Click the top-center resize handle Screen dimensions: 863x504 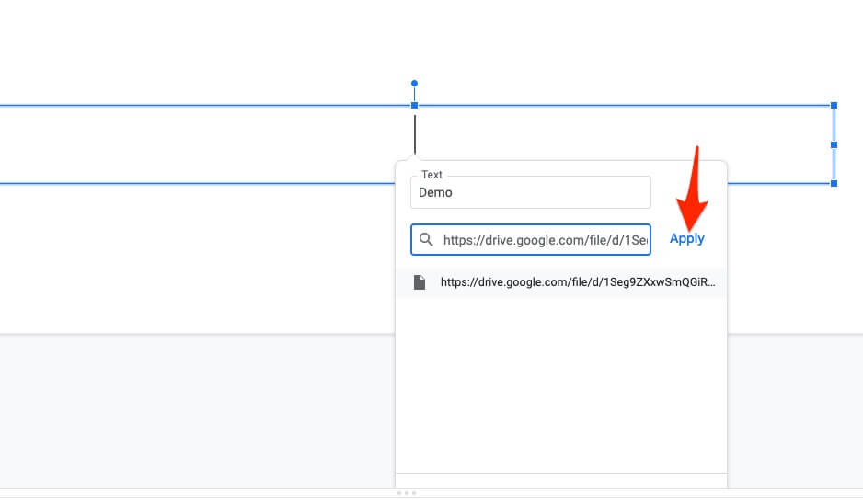[x=414, y=106]
